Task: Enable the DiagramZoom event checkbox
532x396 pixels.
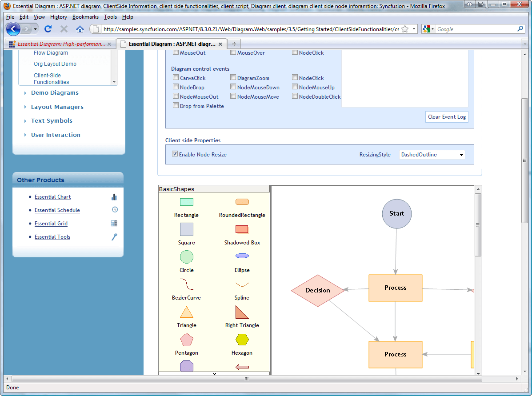Action: tap(233, 77)
